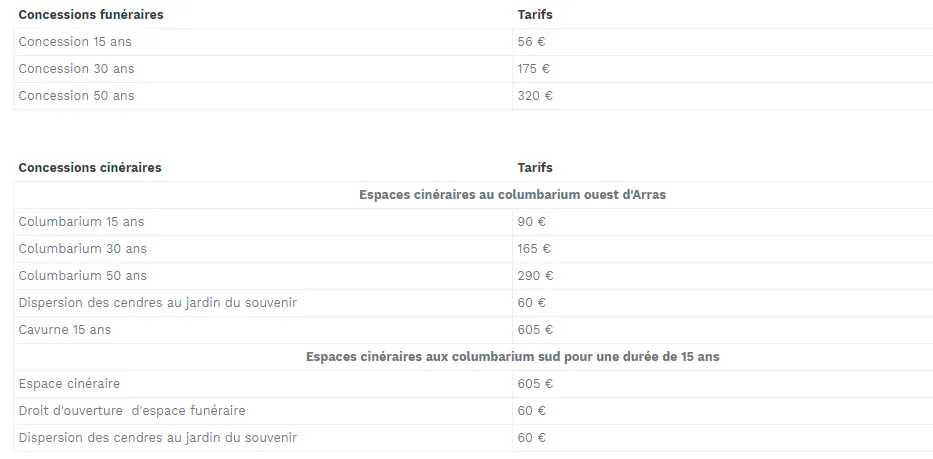Click the 56 € price cell

[531, 42]
